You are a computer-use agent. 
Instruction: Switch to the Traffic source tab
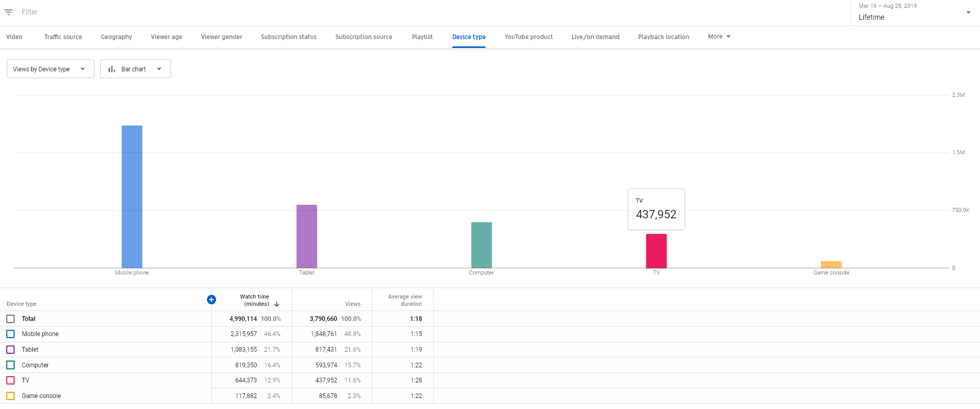coord(63,37)
